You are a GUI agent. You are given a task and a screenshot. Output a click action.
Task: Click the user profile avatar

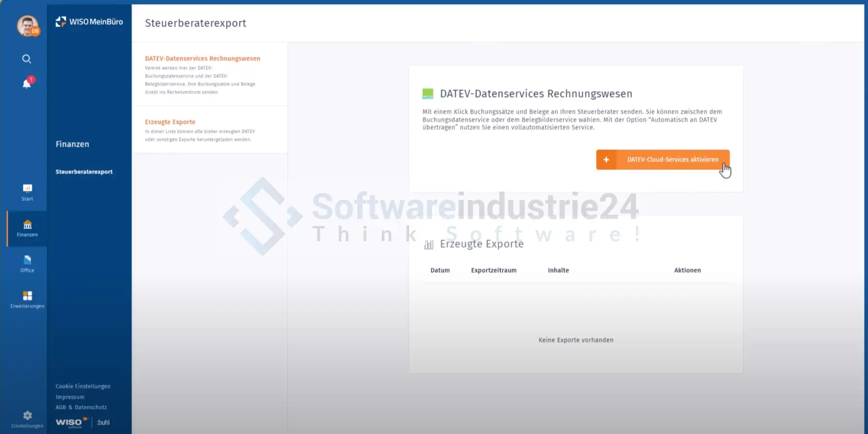[x=28, y=25]
